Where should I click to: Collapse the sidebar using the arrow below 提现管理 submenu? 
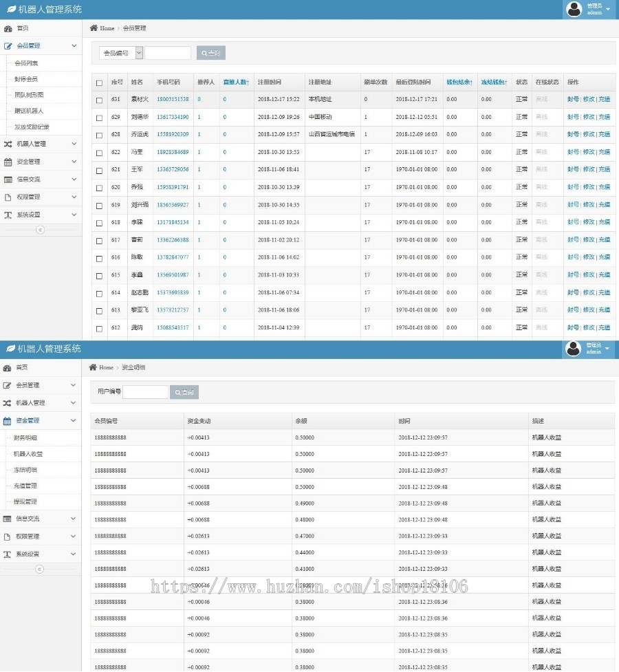pos(39,569)
